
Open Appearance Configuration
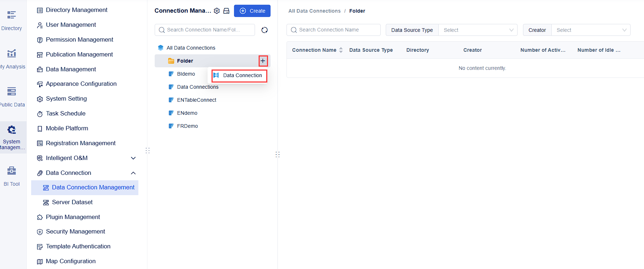(x=81, y=84)
